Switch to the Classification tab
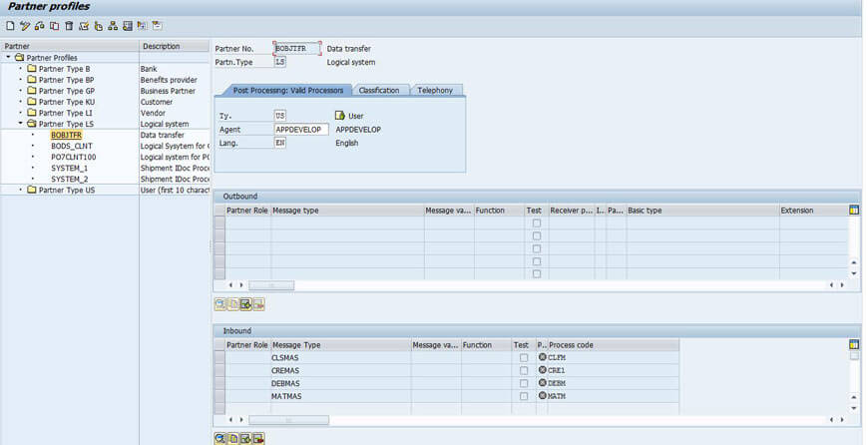The height and width of the screenshot is (445, 868). (x=379, y=91)
